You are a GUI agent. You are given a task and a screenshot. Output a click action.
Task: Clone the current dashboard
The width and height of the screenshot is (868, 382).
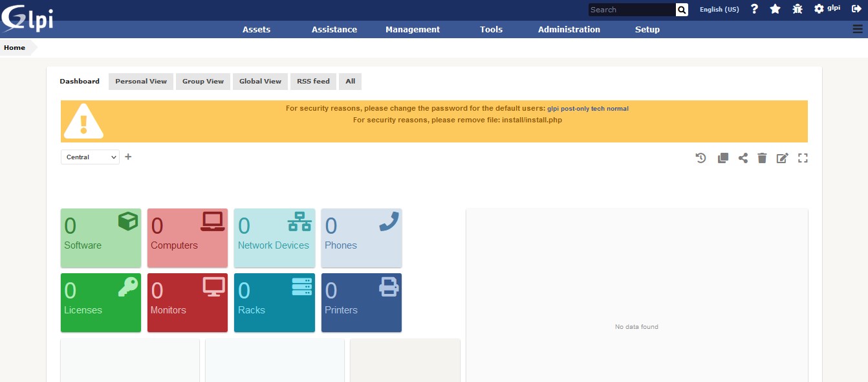(x=723, y=158)
